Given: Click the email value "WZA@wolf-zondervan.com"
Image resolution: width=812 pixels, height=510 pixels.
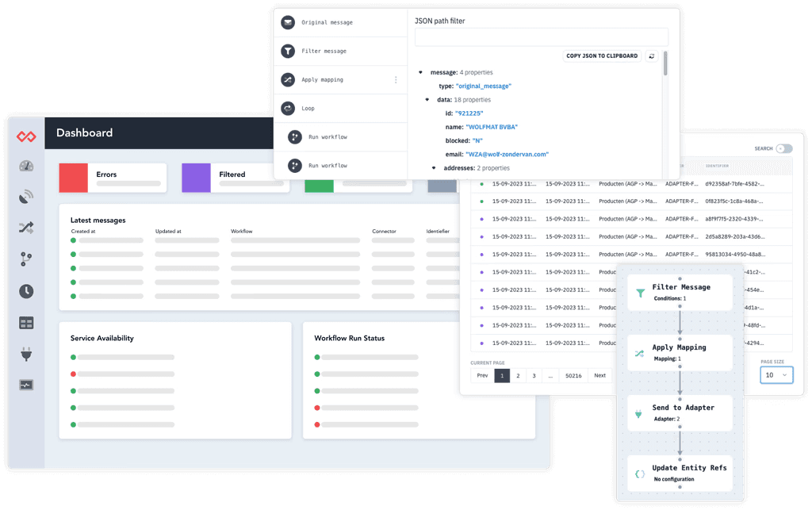Looking at the screenshot, I should [x=507, y=155].
